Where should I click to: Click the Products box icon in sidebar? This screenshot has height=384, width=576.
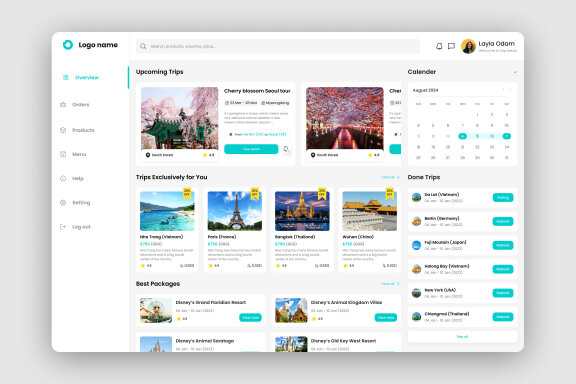click(63, 130)
